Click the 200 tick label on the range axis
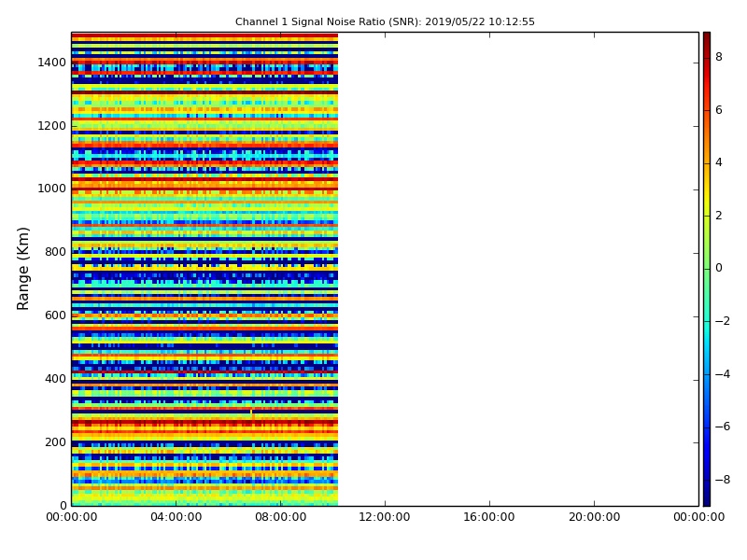747x560 pixels. coord(55,441)
